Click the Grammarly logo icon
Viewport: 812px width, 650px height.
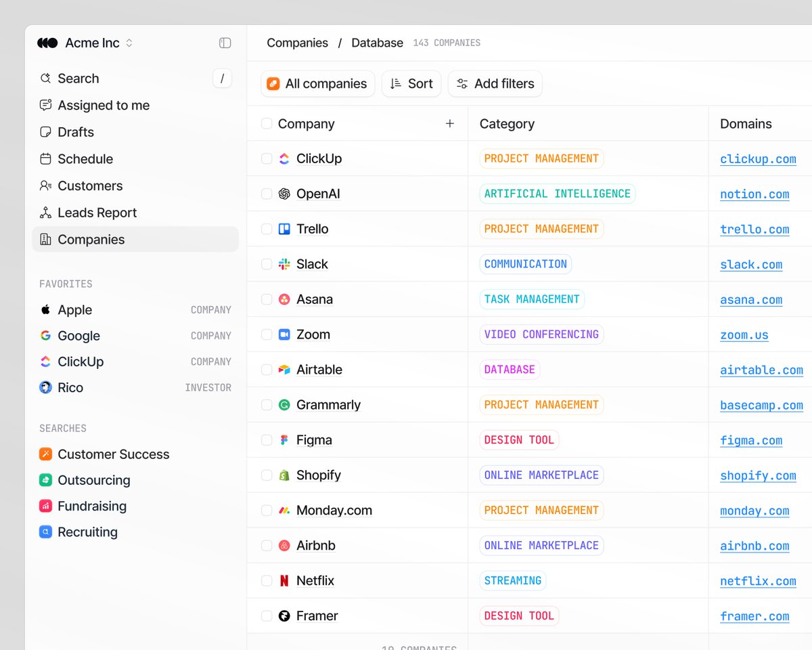(x=284, y=405)
